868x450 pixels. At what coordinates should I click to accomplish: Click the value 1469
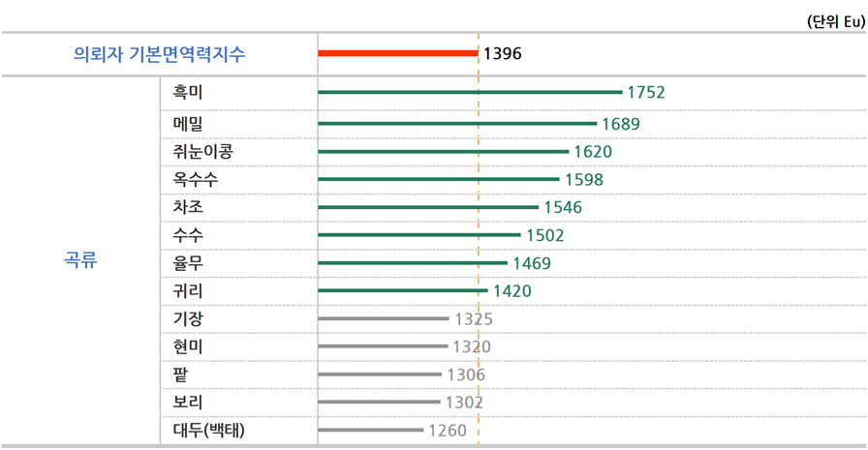(x=532, y=263)
